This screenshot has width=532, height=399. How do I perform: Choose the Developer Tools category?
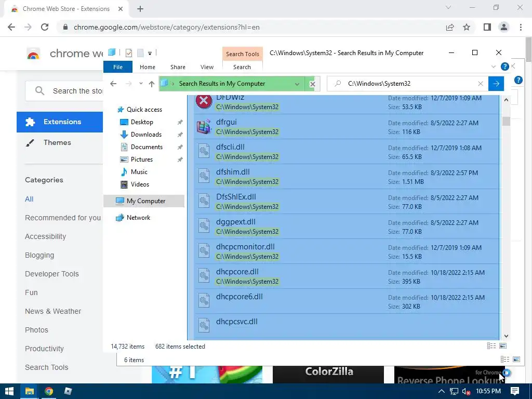(52, 274)
